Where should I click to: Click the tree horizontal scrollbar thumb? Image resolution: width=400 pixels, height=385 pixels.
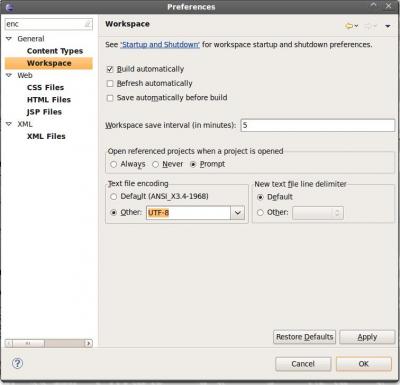click(28, 343)
